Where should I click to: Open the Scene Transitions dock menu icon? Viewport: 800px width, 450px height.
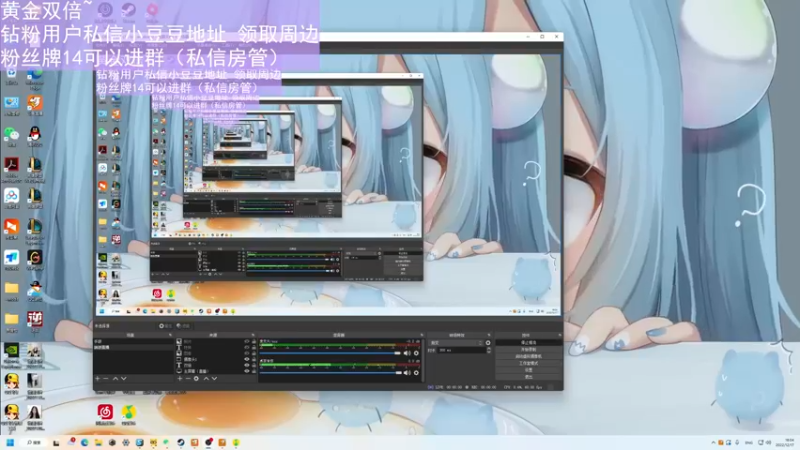tap(489, 335)
